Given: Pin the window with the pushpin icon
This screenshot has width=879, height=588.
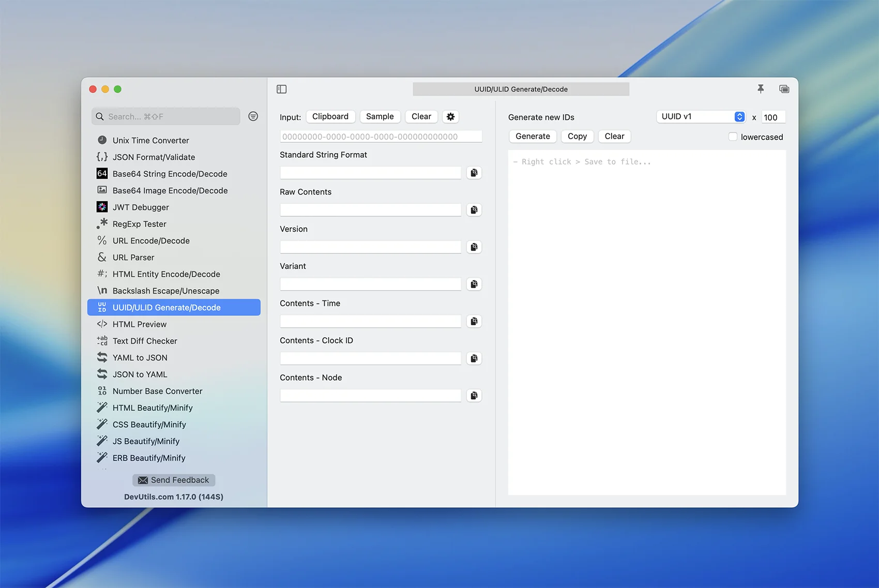Looking at the screenshot, I should click(x=760, y=89).
